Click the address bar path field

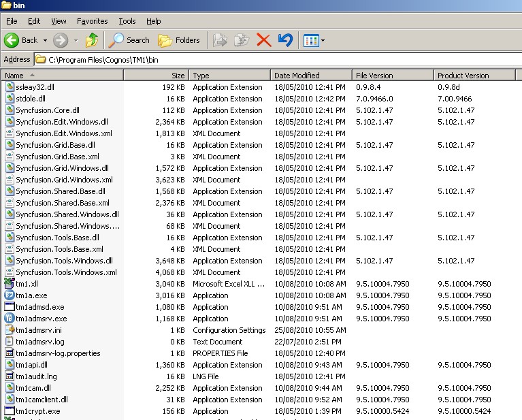coord(278,60)
